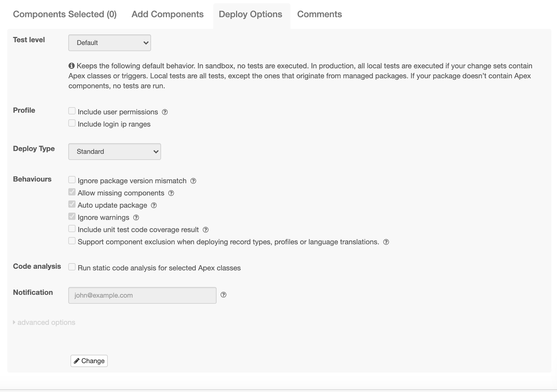Open help icon for Support component exclusion
Viewport: 557px width, 392px height.
pos(386,242)
